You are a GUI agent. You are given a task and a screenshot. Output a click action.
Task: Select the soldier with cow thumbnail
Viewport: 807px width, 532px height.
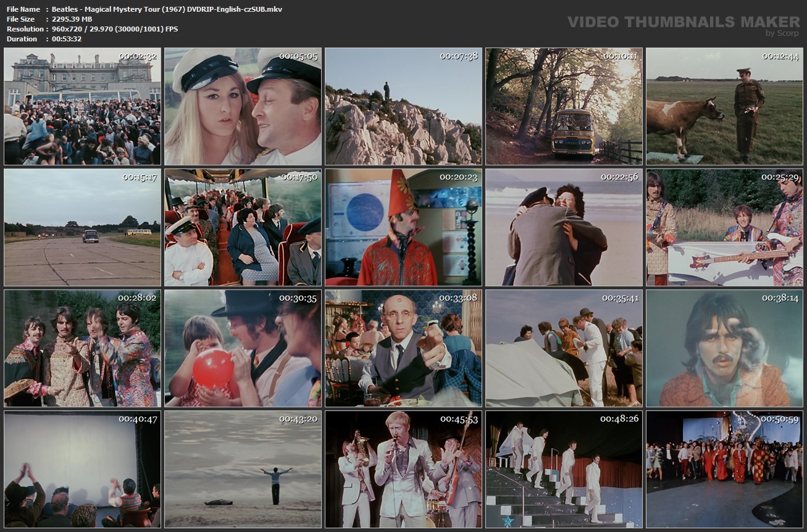724,107
